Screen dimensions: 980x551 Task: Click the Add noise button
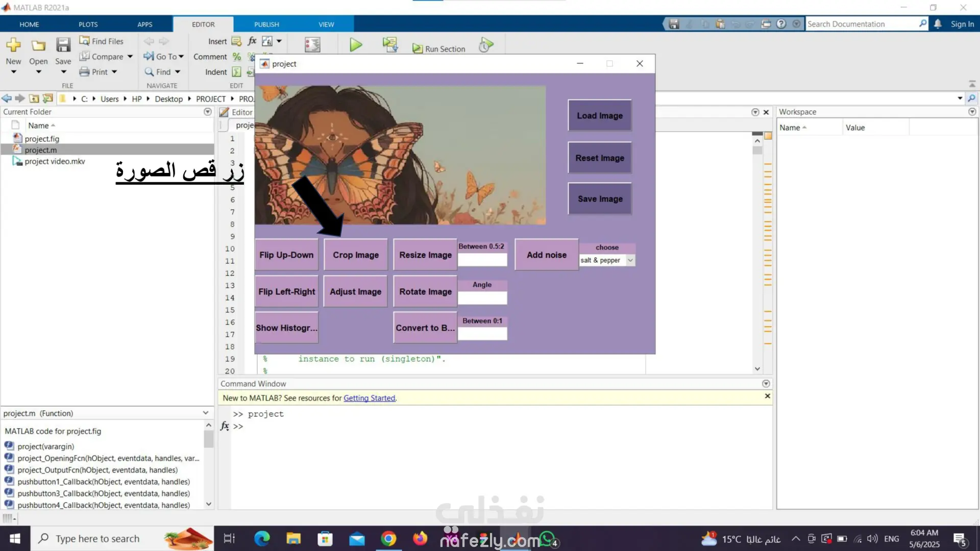[547, 255]
